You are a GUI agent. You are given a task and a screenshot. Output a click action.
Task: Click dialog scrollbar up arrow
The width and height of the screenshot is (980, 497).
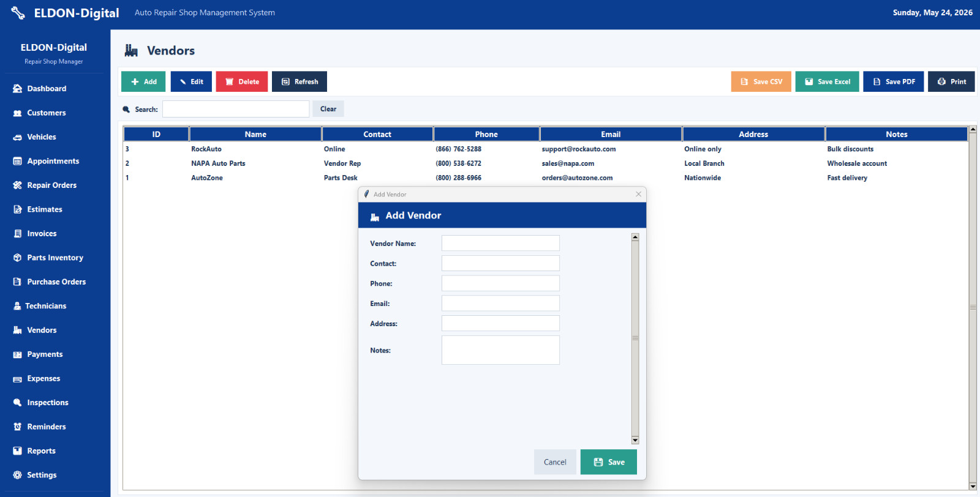tap(635, 237)
